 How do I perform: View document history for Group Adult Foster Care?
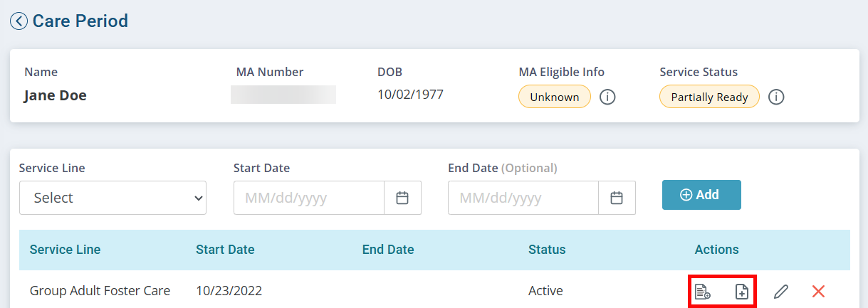point(703,291)
